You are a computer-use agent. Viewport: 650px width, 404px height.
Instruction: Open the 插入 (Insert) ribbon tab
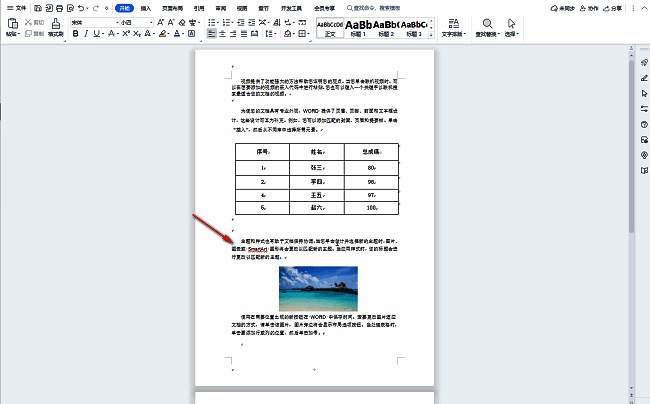tap(146, 8)
